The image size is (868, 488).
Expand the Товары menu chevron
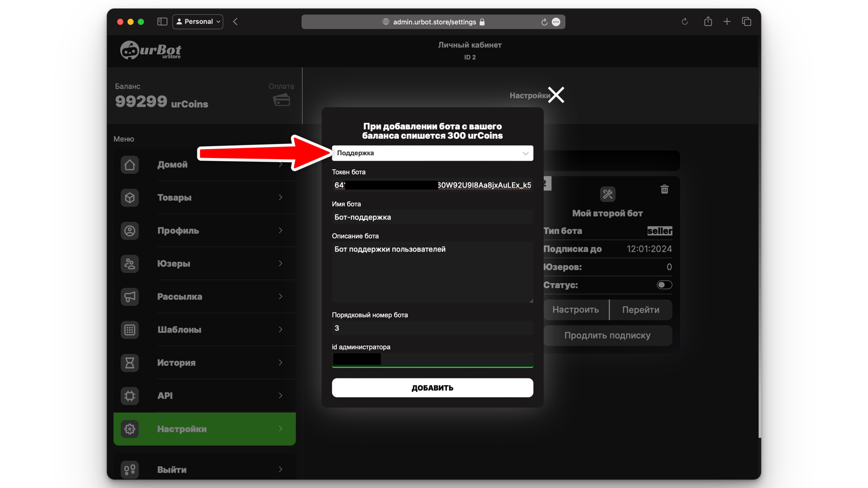click(281, 198)
